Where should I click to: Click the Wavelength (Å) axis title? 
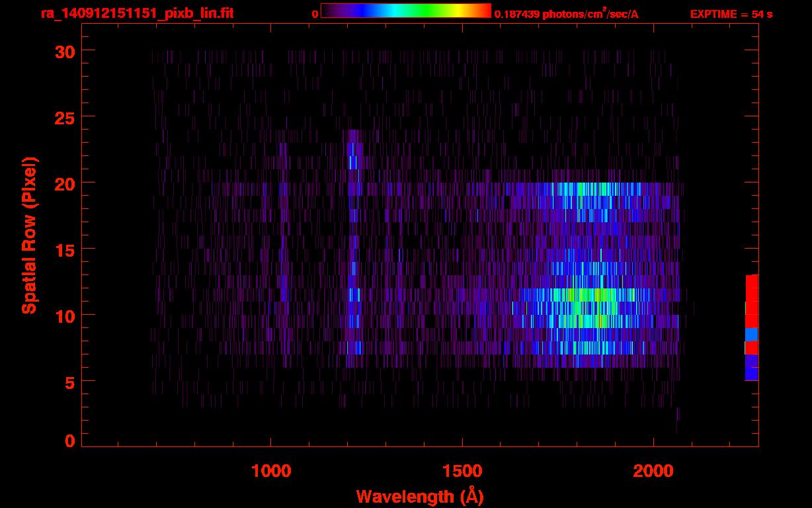(420, 496)
